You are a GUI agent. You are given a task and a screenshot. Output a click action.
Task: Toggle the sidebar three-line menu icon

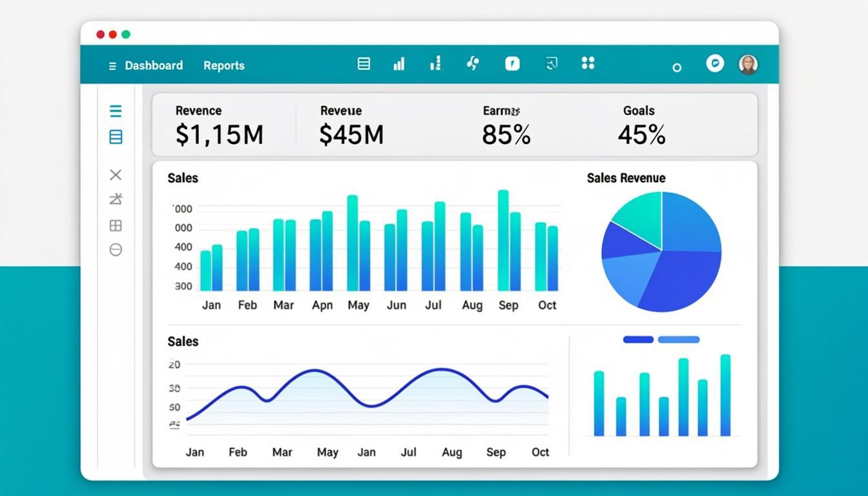(116, 111)
